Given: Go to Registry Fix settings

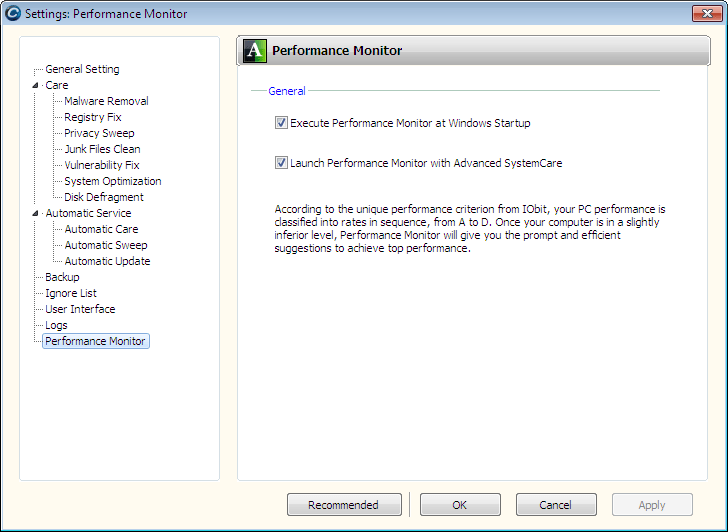Looking at the screenshot, I should click(x=92, y=117).
